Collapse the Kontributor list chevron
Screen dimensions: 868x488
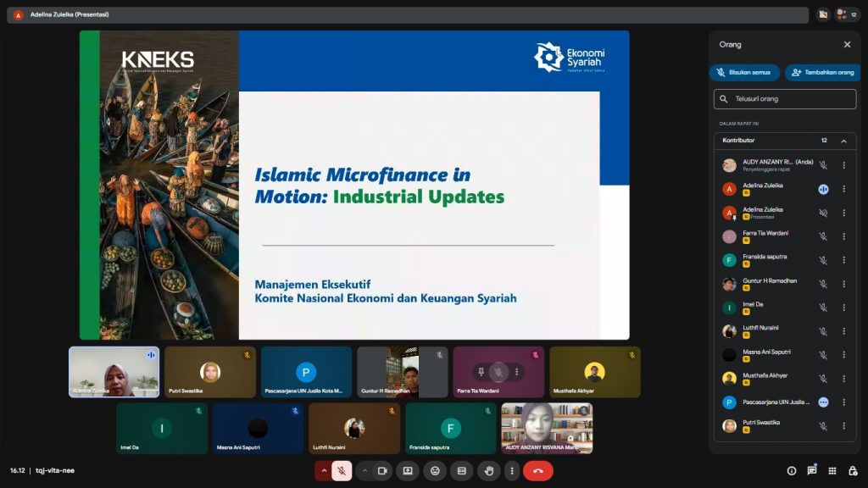click(x=843, y=141)
